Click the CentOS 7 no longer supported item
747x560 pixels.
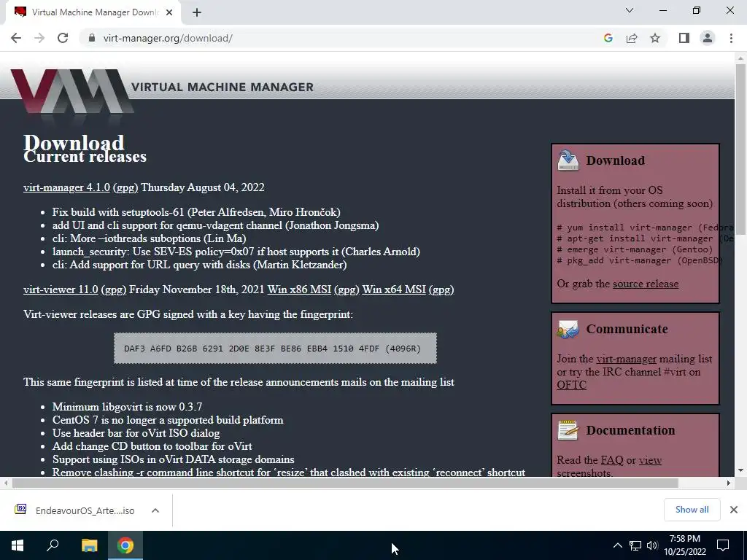coord(168,420)
